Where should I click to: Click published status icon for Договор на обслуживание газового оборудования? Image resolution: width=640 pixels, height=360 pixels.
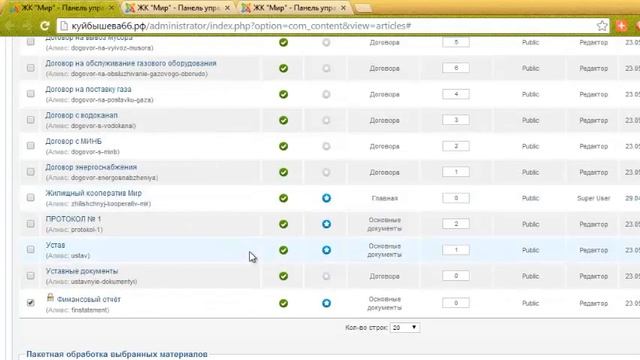283,68
